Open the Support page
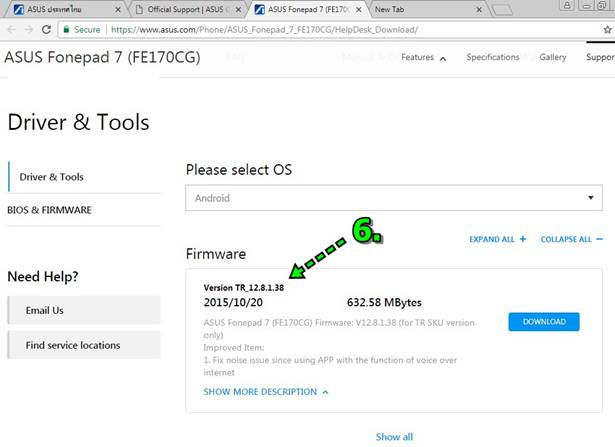 (x=600, y=57)
